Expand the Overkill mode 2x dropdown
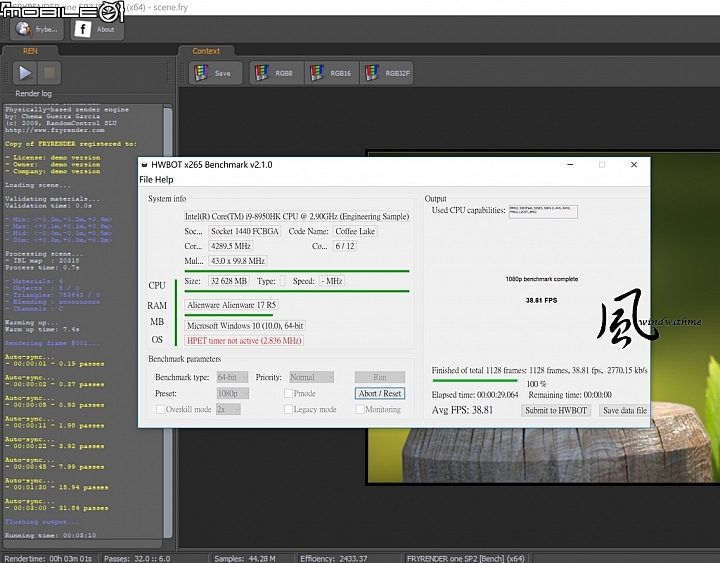720x563 pixels. tap(228, 409)
